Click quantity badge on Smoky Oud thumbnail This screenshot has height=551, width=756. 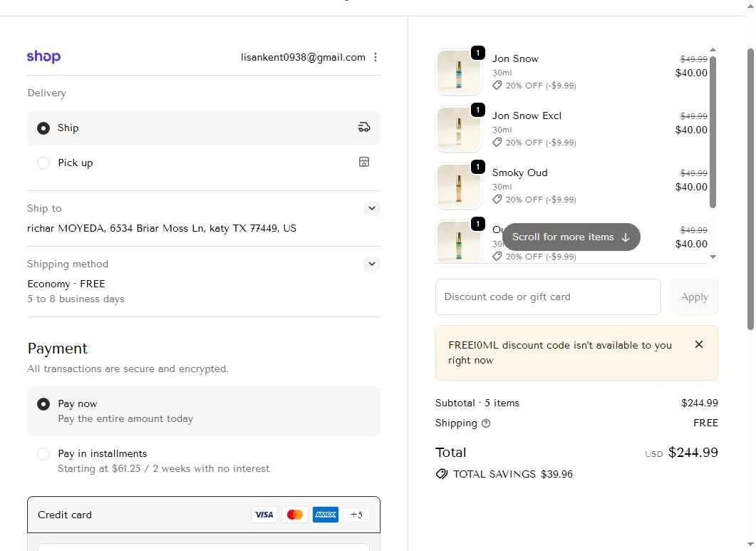[x=478, y=167]
